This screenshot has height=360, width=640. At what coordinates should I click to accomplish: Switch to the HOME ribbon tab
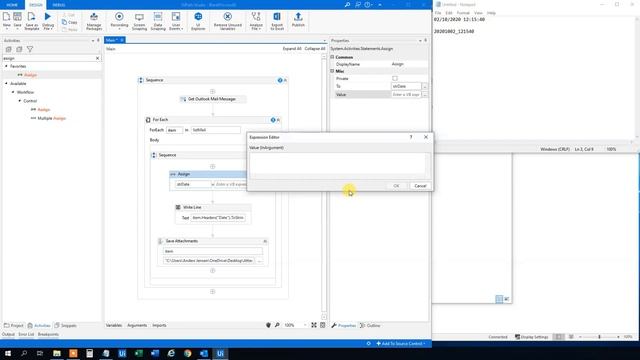pos(12,5)
